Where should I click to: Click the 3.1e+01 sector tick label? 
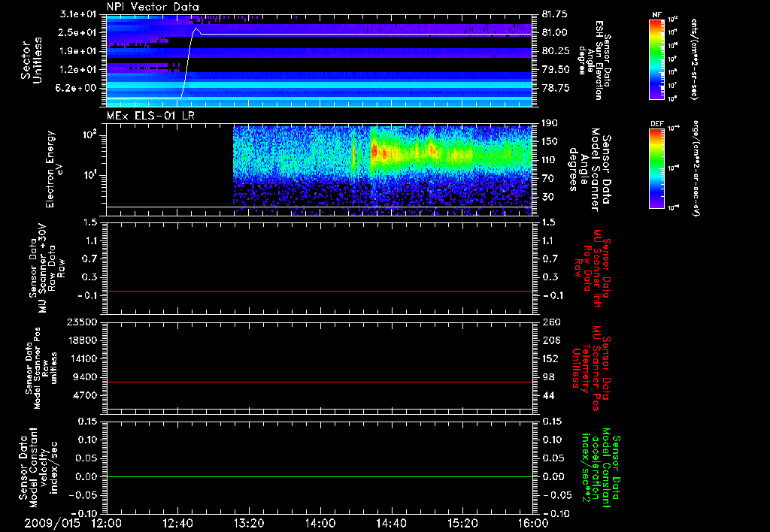click(80, 14)
